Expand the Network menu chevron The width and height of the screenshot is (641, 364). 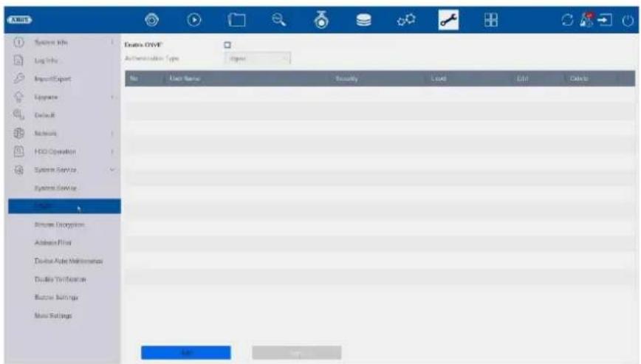click(112, 133)
